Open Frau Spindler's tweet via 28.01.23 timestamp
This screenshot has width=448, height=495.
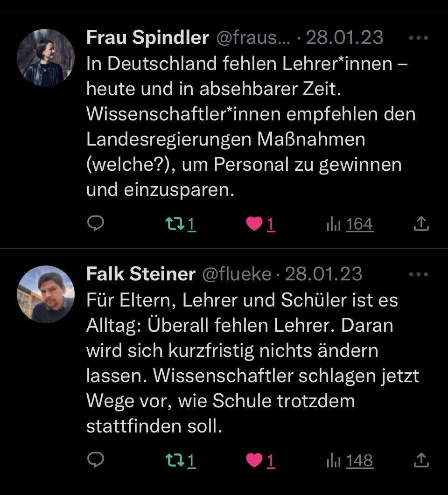344,38
